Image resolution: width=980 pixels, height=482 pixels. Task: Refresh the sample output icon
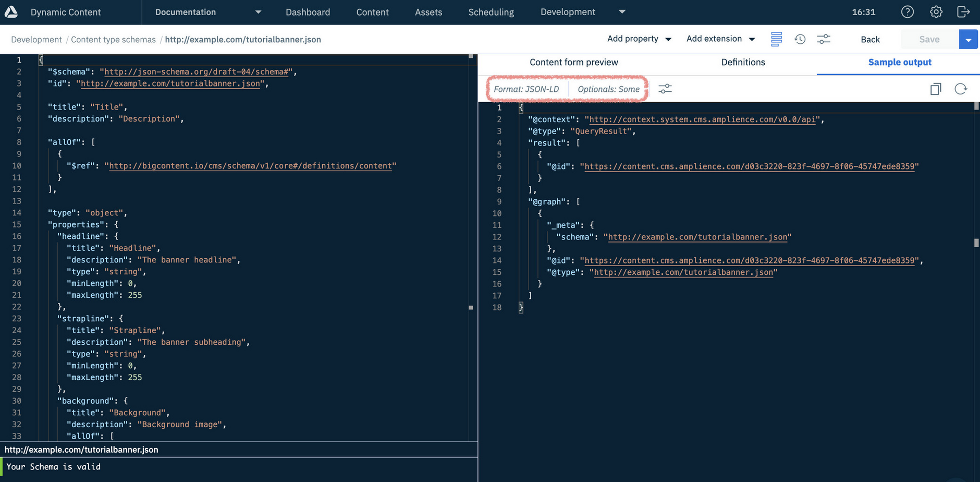961,89
